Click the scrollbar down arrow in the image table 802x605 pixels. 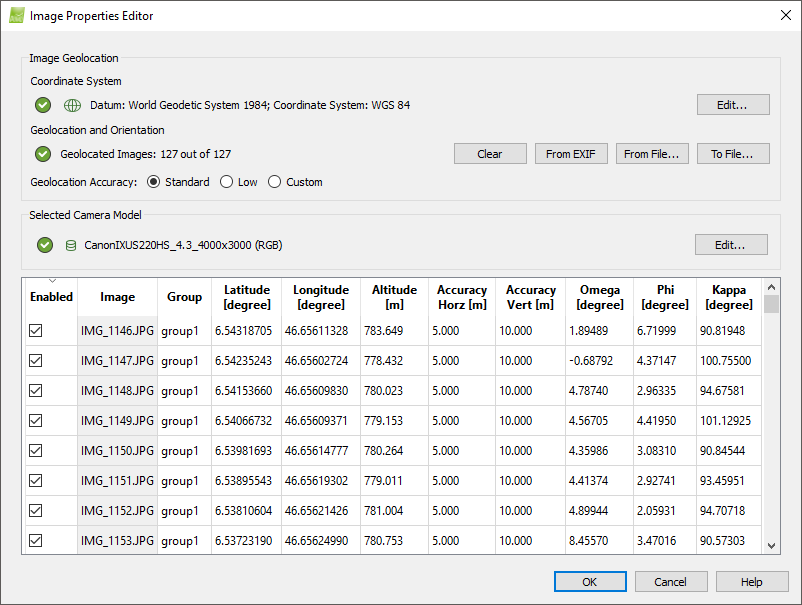(771, 548)
